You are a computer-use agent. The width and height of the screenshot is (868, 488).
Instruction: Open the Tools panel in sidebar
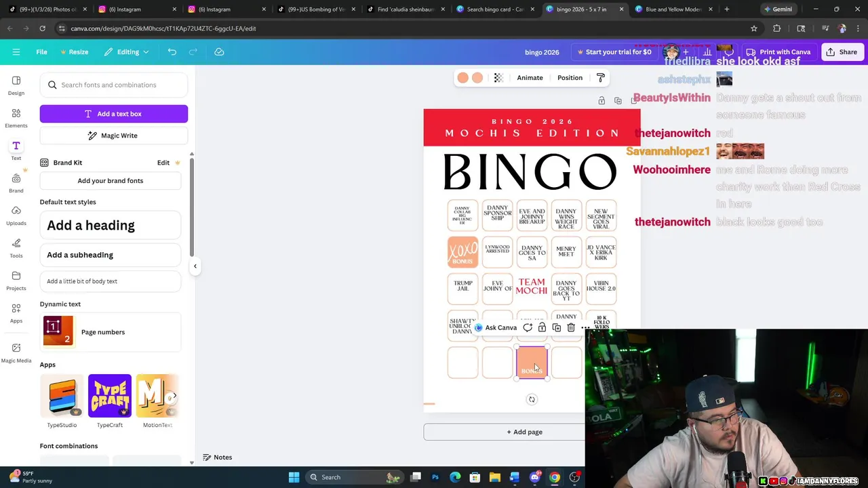pos(16,248)
